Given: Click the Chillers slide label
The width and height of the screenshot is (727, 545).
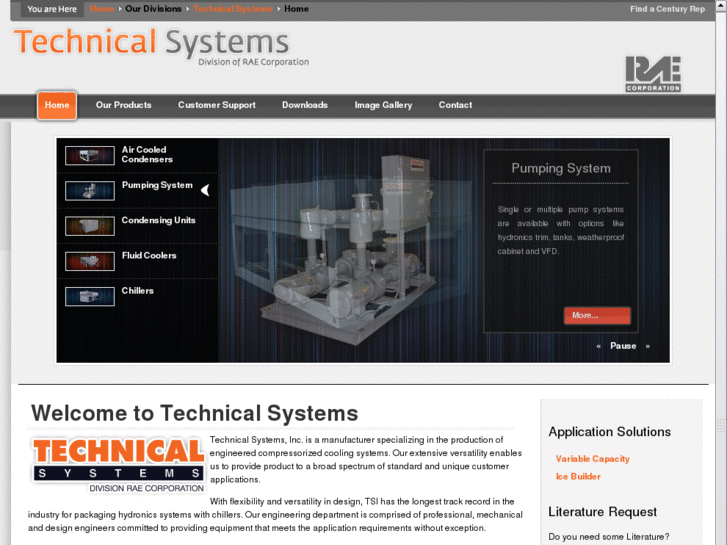Looking at the screenshot, I should coord(138,291).
